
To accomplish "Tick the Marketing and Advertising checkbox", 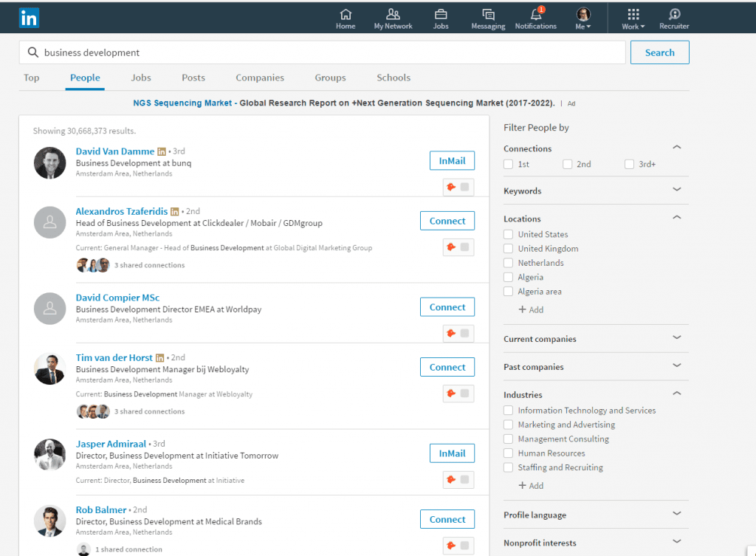I will tap(509, 425).
